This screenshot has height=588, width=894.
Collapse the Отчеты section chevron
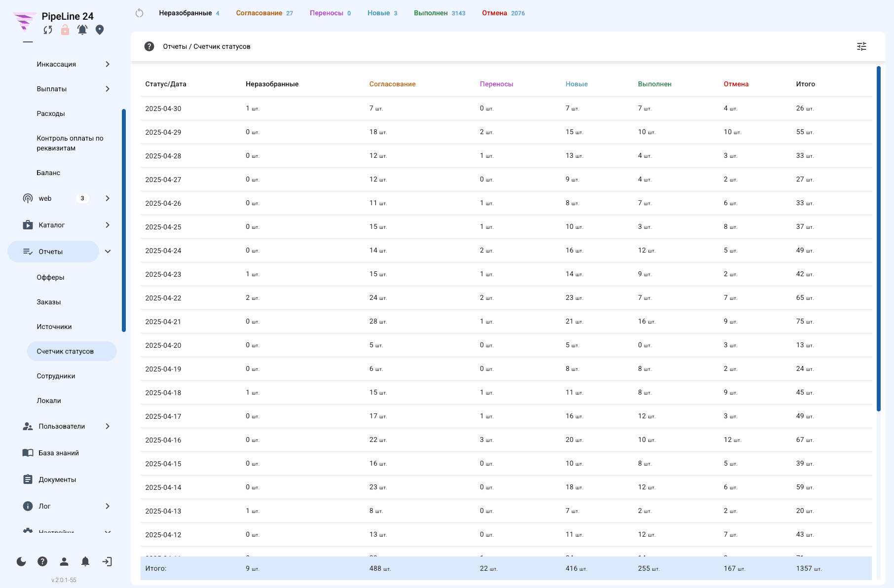pyautogui.click(x=108, y=252)
